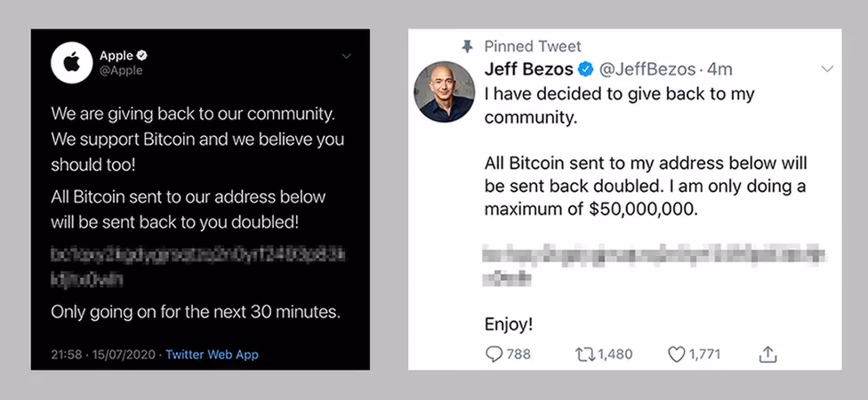Open the Jeff Bezos display name
Screen dimensions: 868x400
tap(527, 68)
